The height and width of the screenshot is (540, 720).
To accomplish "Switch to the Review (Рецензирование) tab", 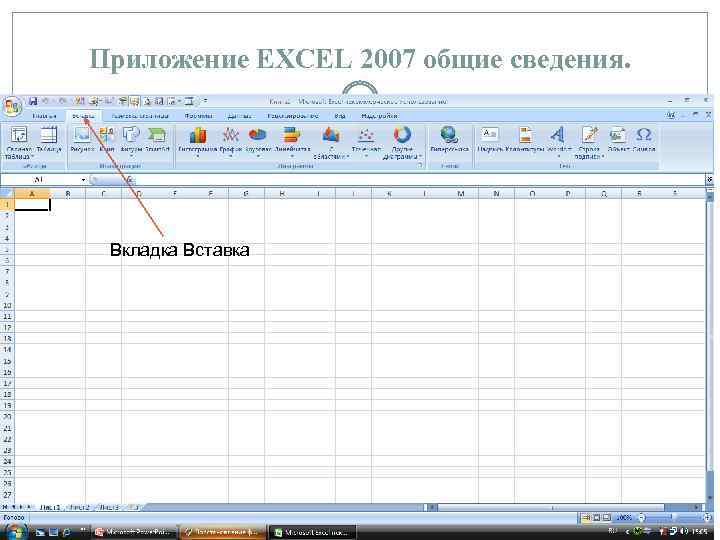I will (292, 116).
